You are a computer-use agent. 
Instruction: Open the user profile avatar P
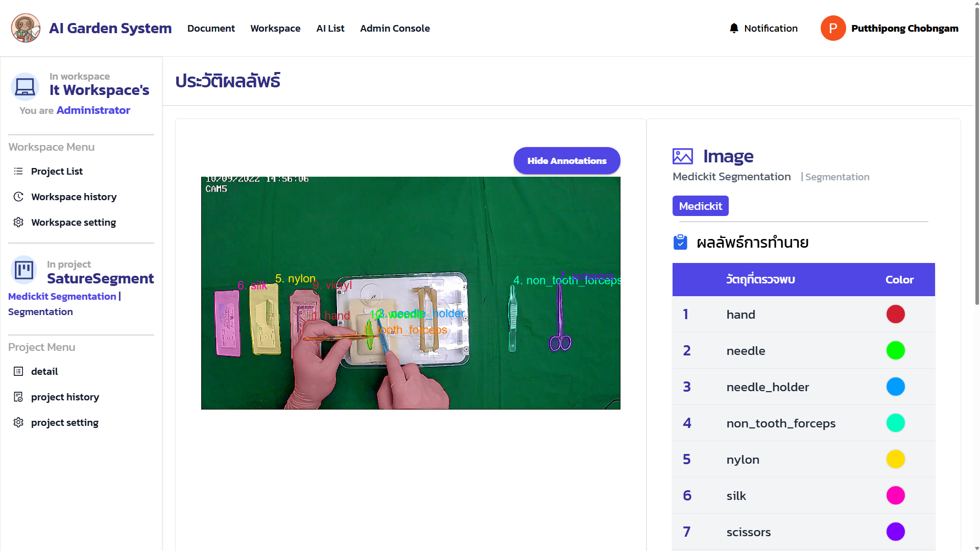pyautogui.click(x=833, y=28)
